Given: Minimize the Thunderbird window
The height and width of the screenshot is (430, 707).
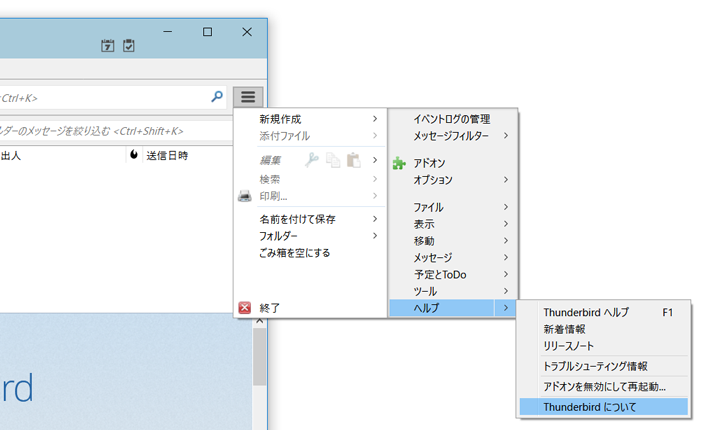Looking at the screenshot, I should click(x=168, y=32).
